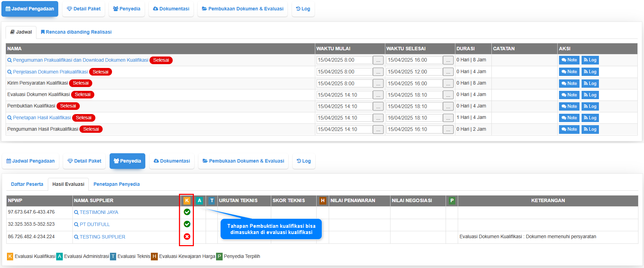Open date picker for Pengumuman Hasil Prakualifikasi start
This screenshot has width=644, height=268.
pyautogui.click(x=378, y=129)
